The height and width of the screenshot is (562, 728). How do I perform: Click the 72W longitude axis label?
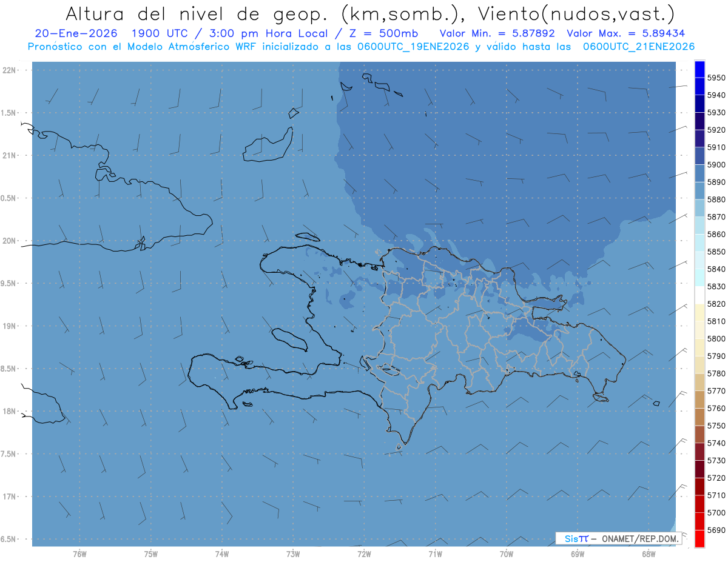tap(364, 554)
